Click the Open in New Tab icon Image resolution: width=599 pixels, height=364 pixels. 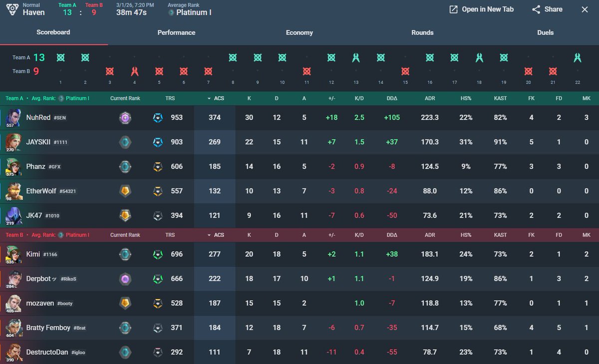453,9
